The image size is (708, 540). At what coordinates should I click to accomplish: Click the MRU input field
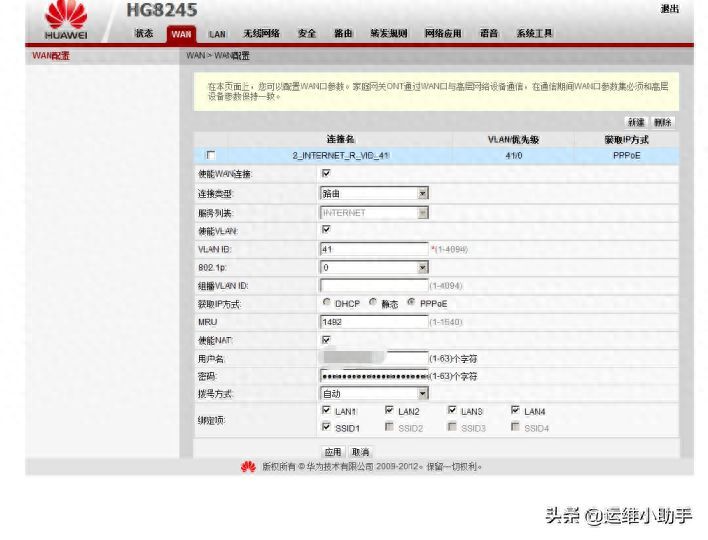click(x=374, y=321)
